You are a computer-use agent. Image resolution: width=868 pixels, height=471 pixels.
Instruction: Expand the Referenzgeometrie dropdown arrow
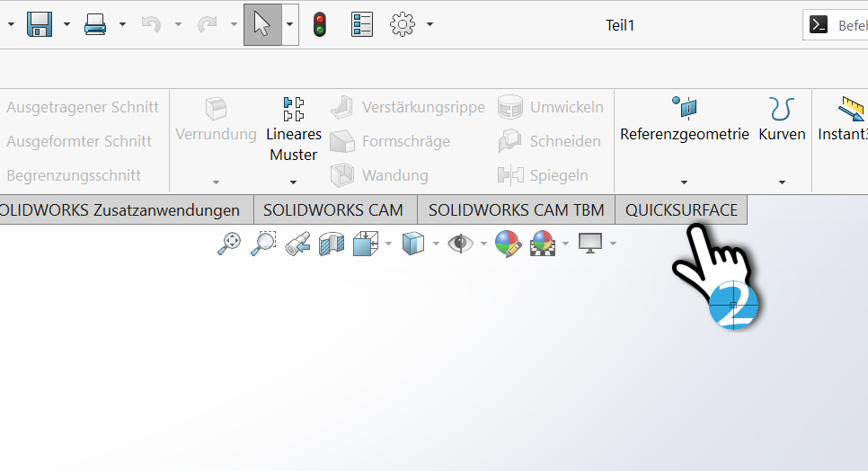coord(684,182)
